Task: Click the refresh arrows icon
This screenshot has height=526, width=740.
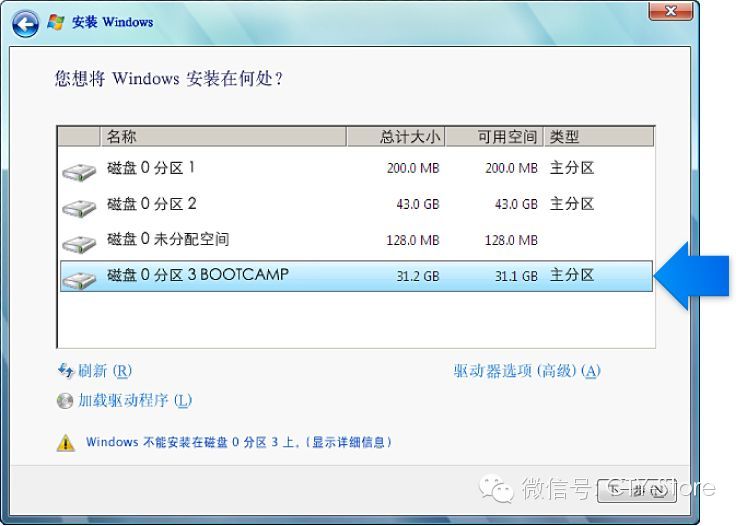Action: click(x=66, y=371)
